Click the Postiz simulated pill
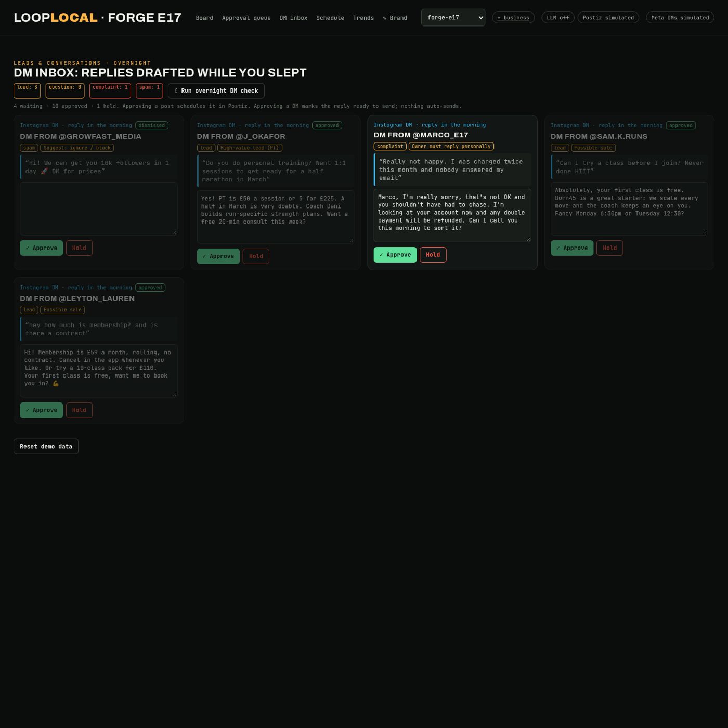The width and height of the screenshot is (728, 728). (x=608, y=18)
